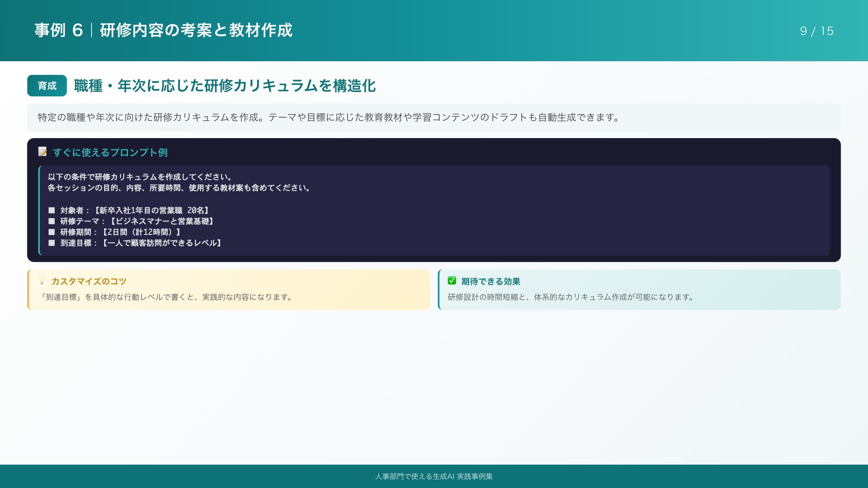This screenshot has width=868, height=488.
Task: Click the 育成 category badge
Action: (47, 86)
